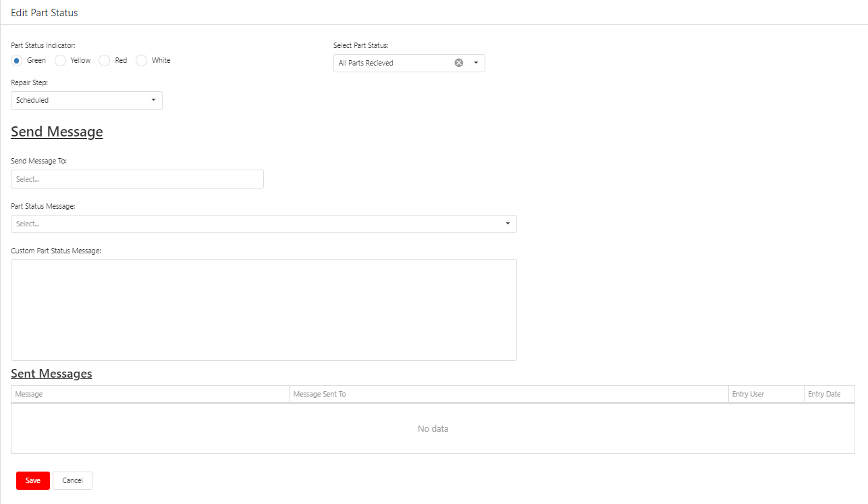This screenshot has width=868, height=504.
Task: Click the Part Status Message dropdown arrow
Action: [x=508, y=224]
